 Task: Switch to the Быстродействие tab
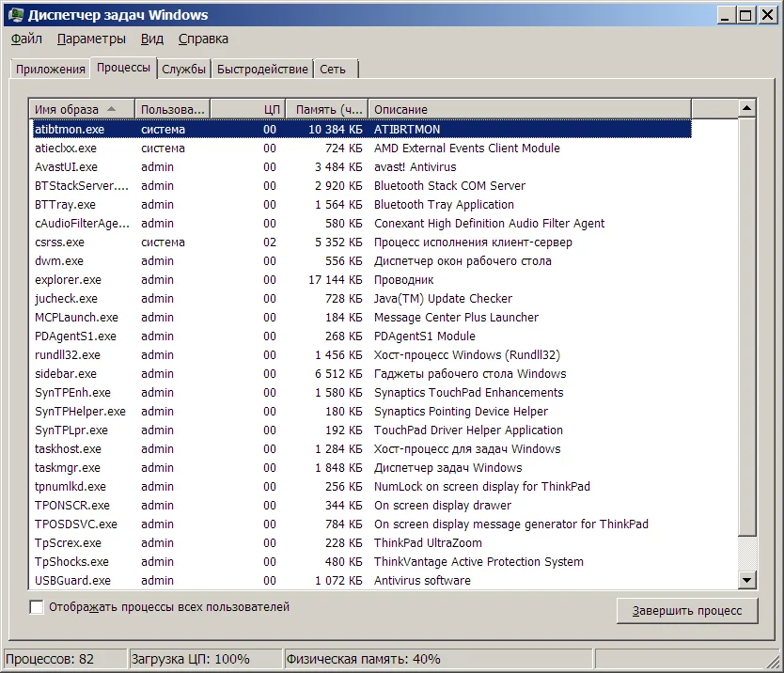[262, 69]
